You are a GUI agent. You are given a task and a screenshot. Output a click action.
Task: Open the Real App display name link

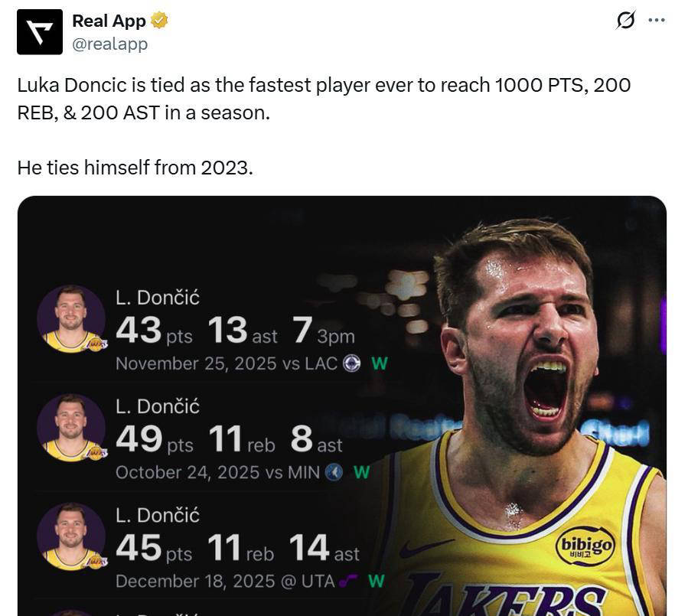pos(109,21)
